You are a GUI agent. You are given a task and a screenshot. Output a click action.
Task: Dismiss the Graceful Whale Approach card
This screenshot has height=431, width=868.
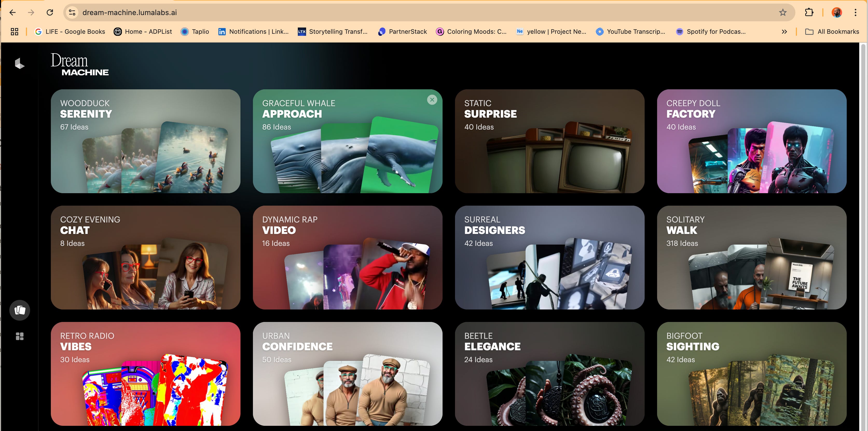click(432, 99)
